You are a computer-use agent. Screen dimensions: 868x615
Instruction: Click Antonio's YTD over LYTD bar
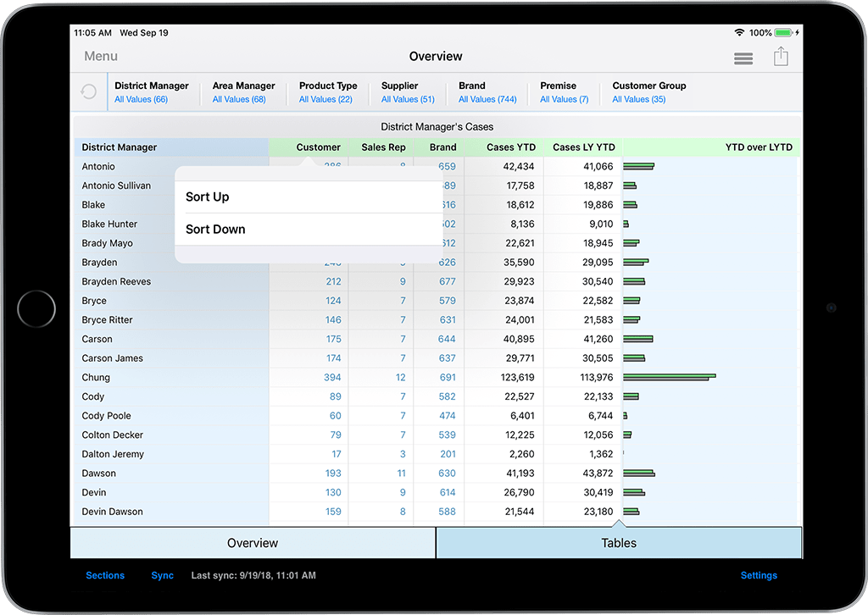click(x=639, y=166)
